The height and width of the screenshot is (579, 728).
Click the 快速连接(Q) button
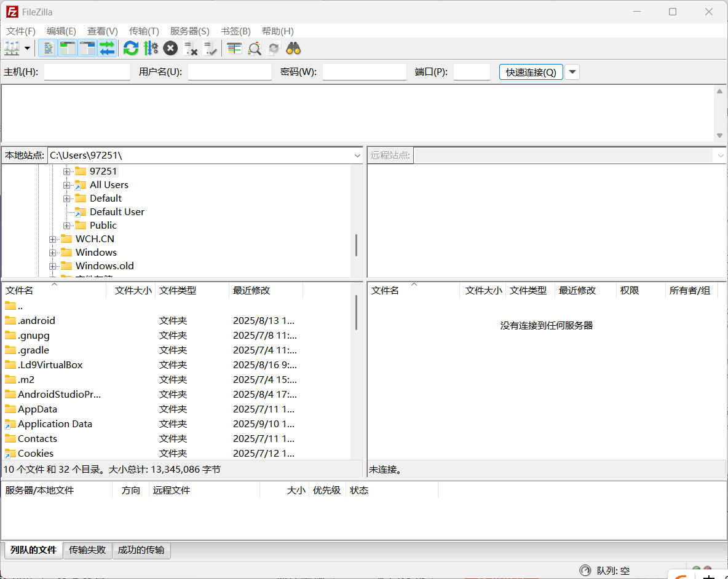531,72
